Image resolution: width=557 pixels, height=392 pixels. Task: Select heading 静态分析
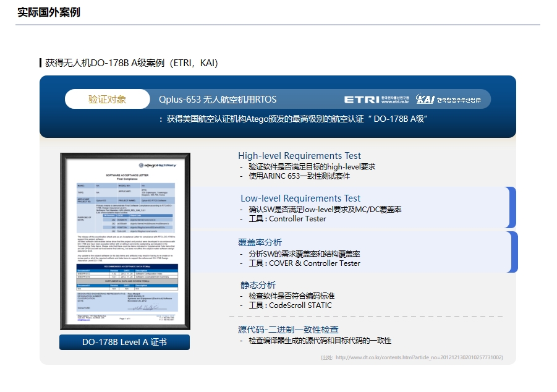(258, 285)
